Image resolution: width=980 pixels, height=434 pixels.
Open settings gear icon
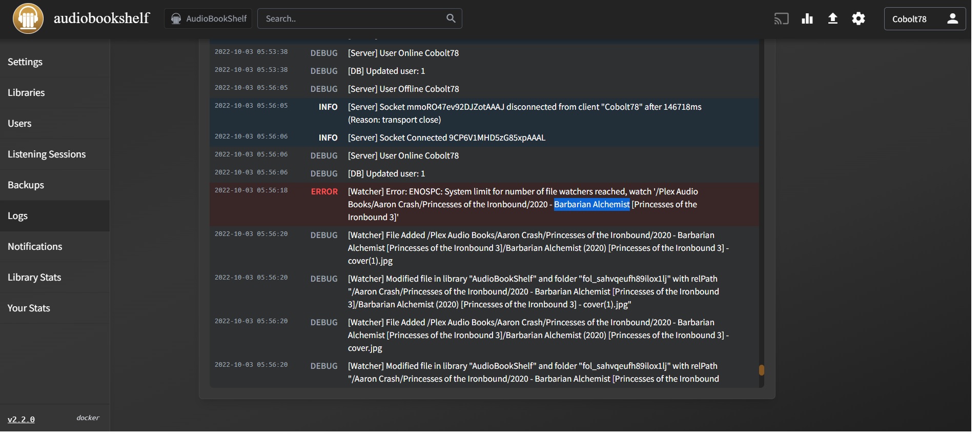pos(859,19)
